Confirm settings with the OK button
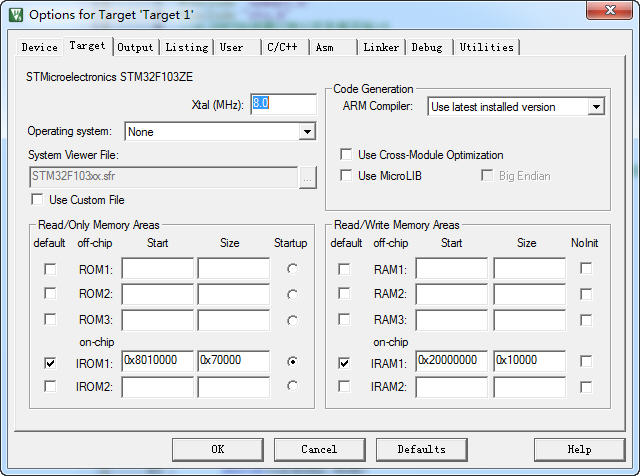This screenshot has height=476, width=640. pyautogui.click(x=218, y=449)
